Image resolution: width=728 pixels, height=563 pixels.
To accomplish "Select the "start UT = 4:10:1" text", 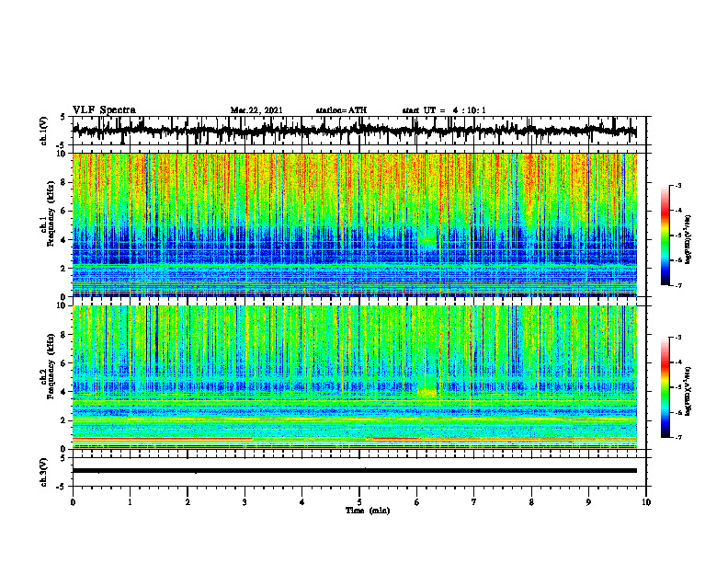I will (x=444, y=110).
